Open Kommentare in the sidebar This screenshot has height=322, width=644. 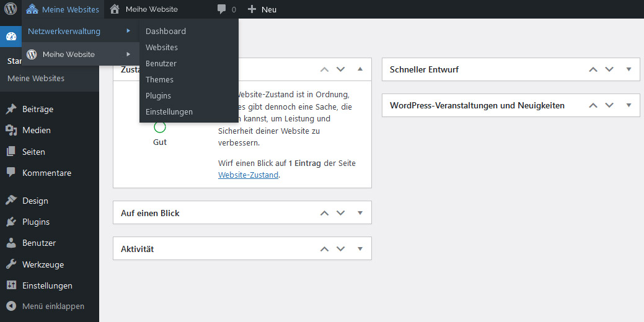click(47, 173)
